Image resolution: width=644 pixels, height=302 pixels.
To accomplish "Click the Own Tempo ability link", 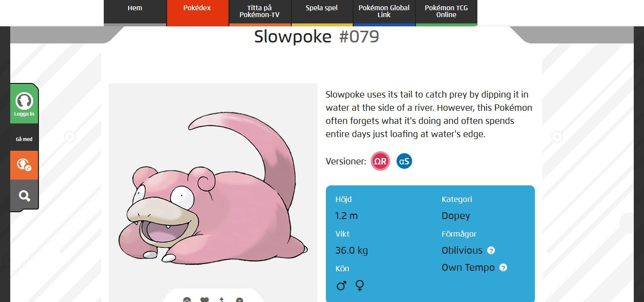I will (x=468, y=268).
